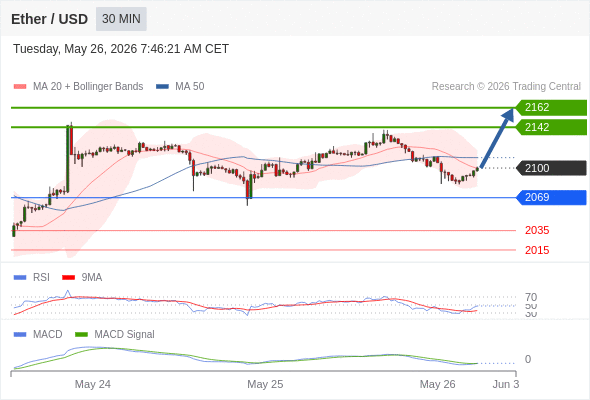Click the Jun 3 date axis label
This screenshot has width=590, height=400.
click(x=506, y=384)
